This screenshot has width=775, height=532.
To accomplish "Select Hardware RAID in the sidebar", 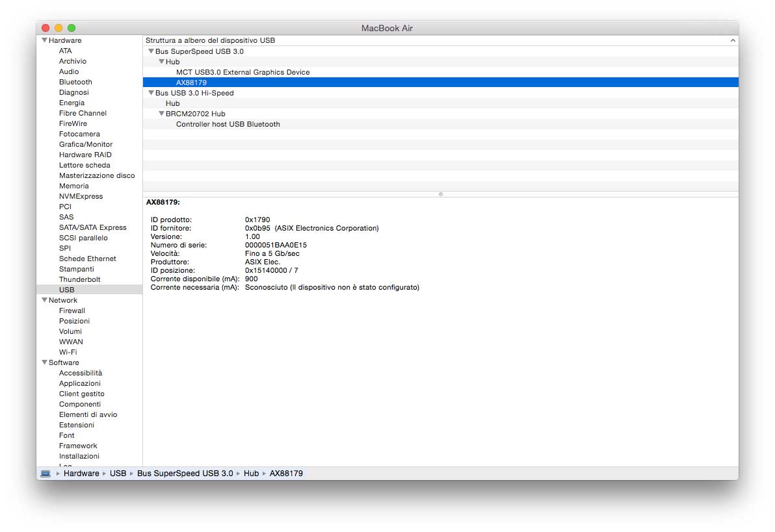I will click(x=86, y=154).
